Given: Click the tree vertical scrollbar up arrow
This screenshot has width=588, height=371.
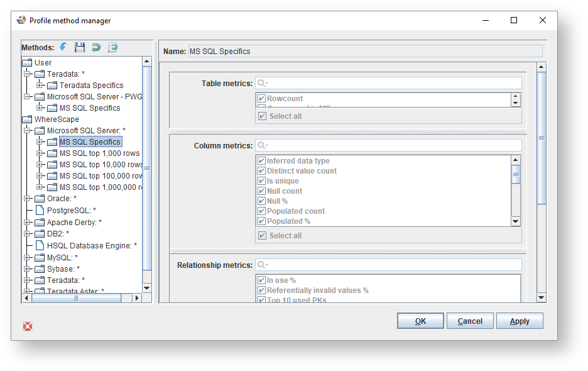Looking at the screenshot, I should [147, 61].
